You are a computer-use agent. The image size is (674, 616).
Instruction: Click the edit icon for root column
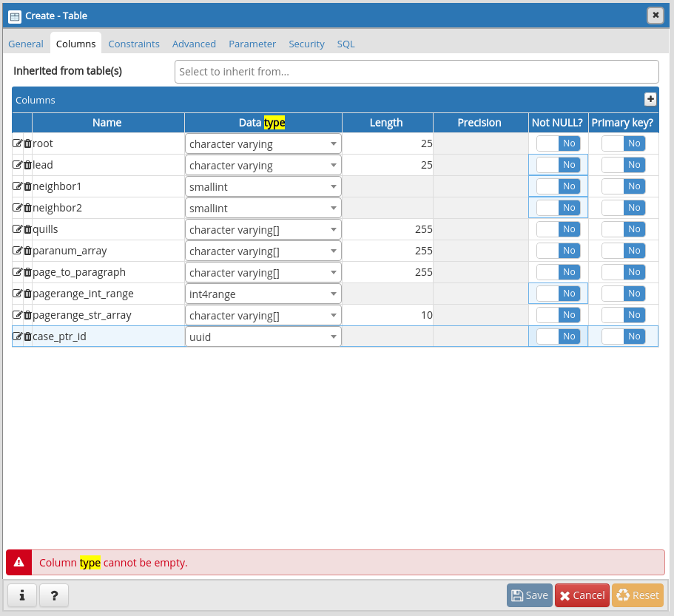tap(17, 143)
